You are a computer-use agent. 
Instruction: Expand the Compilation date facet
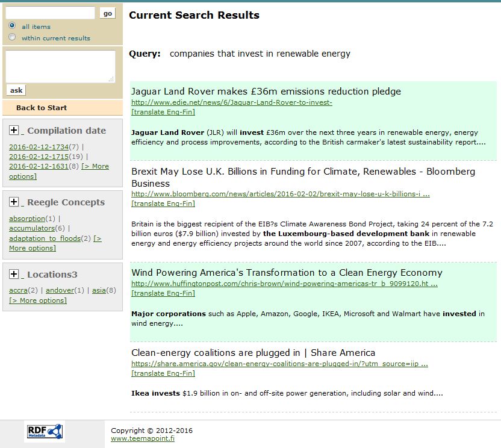(13, 130)
